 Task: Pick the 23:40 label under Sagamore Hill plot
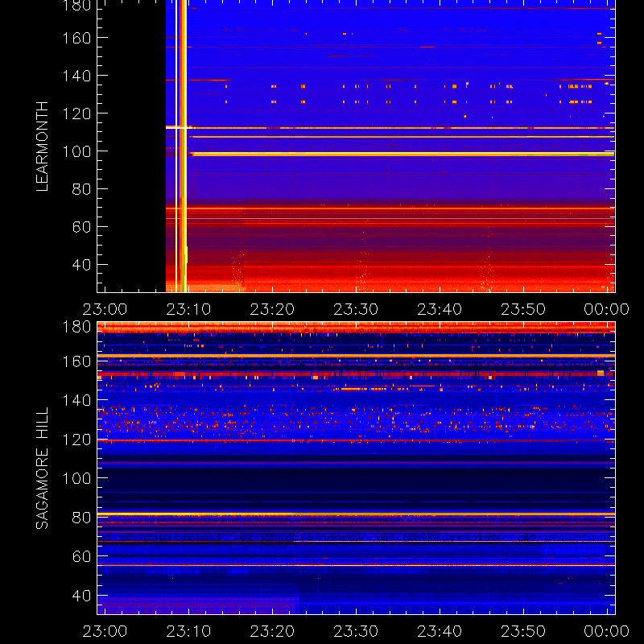(x=440, y=631)
